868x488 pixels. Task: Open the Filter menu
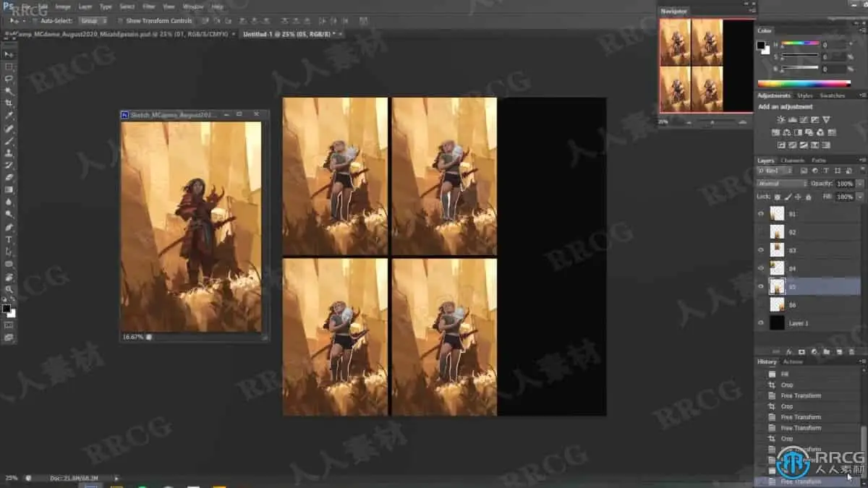[149, 7]
